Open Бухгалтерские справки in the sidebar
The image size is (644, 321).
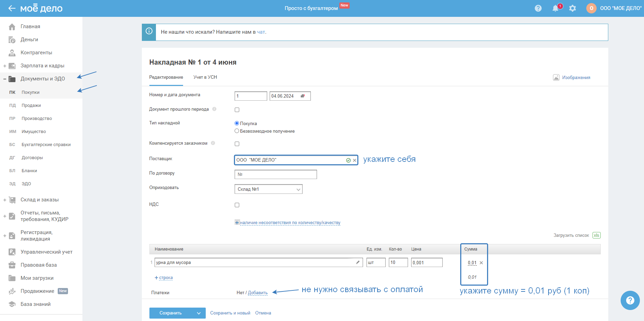[46, 144]
